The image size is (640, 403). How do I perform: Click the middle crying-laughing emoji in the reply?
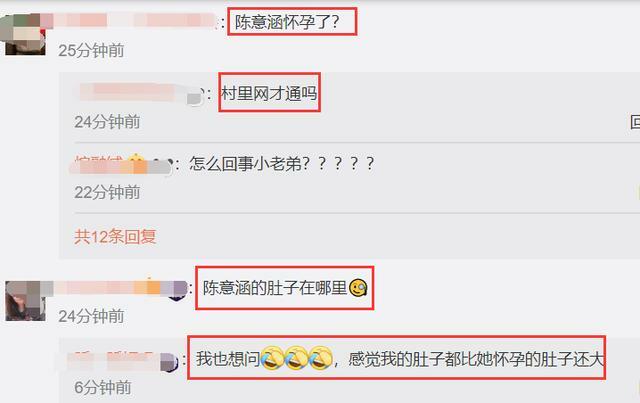pyautogui.click(x=297, y=358)
